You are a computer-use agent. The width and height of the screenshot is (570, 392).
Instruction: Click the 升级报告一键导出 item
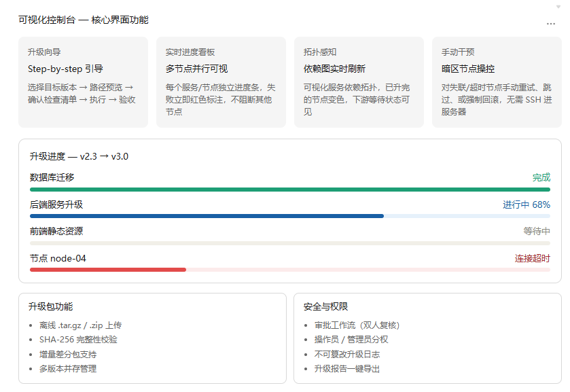pos(347,369)
